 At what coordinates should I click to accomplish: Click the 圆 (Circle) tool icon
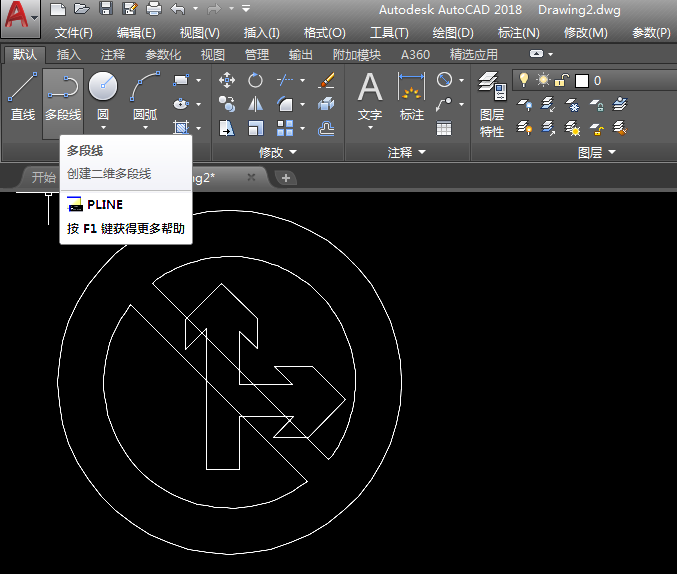point(103,88)
